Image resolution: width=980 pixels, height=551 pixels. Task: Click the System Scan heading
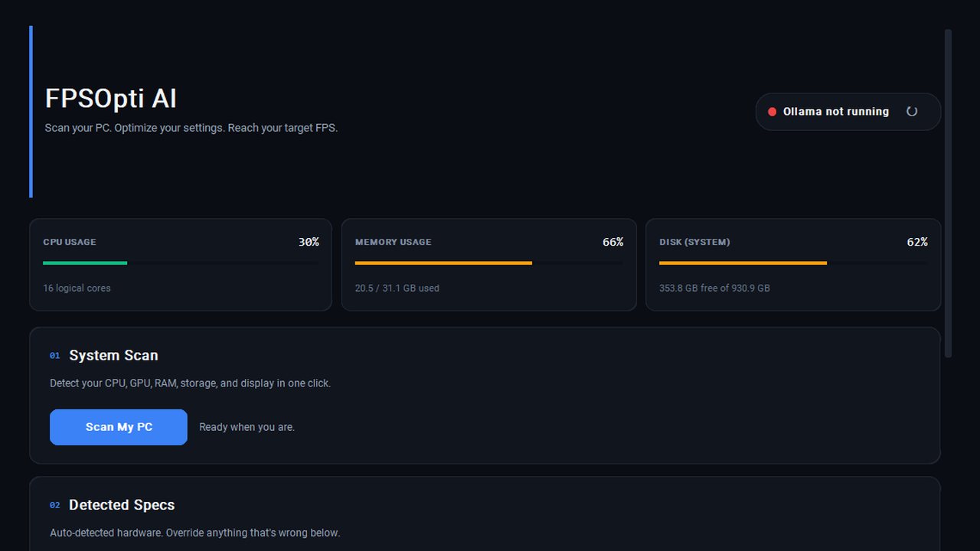tap(113, 355)
